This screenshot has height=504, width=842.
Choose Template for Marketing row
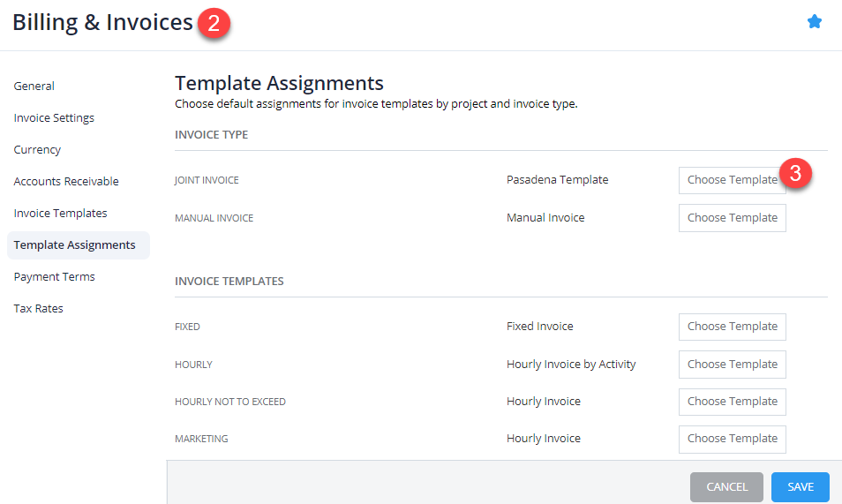tap(732, 439)
